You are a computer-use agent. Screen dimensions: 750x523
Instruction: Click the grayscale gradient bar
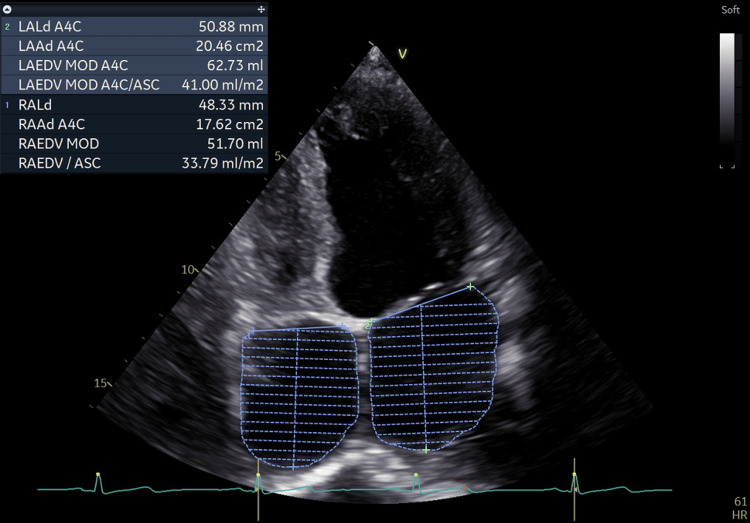(727, 89)
